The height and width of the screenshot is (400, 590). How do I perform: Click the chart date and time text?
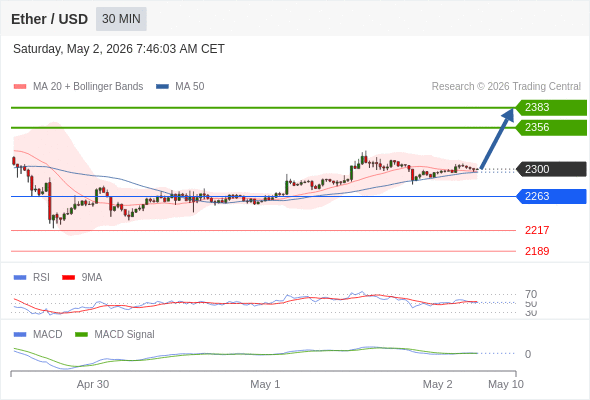click(x=119, y=49)
